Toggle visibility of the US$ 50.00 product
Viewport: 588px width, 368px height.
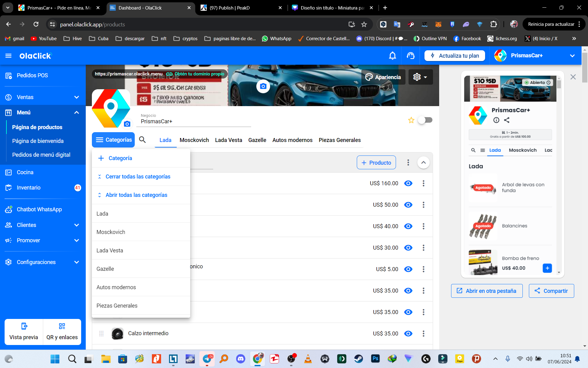tap(408, 205)
